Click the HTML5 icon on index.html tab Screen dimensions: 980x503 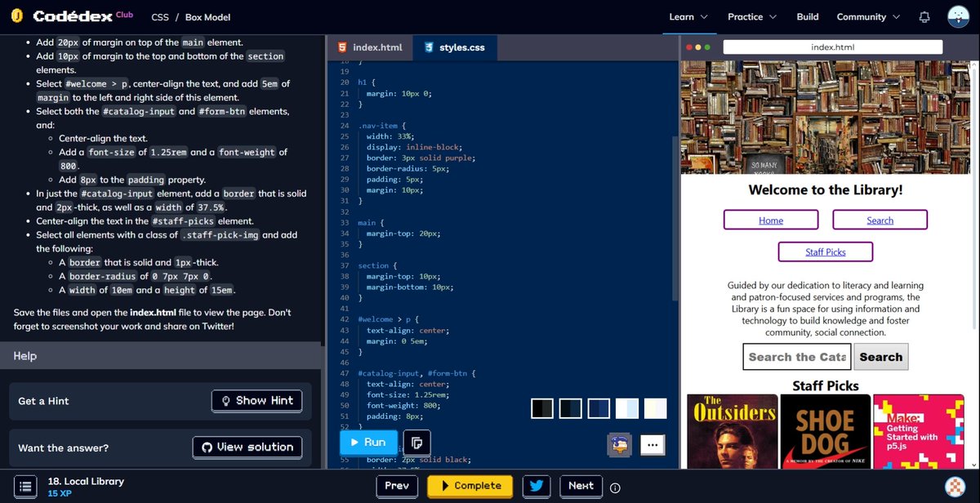pos(342,47)
